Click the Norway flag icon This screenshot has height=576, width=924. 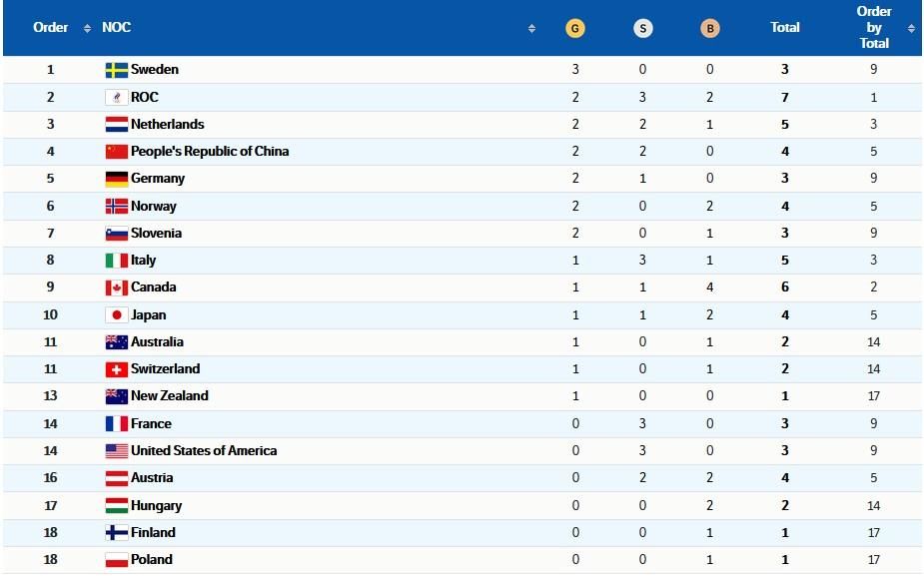click(x=116, y=207)
